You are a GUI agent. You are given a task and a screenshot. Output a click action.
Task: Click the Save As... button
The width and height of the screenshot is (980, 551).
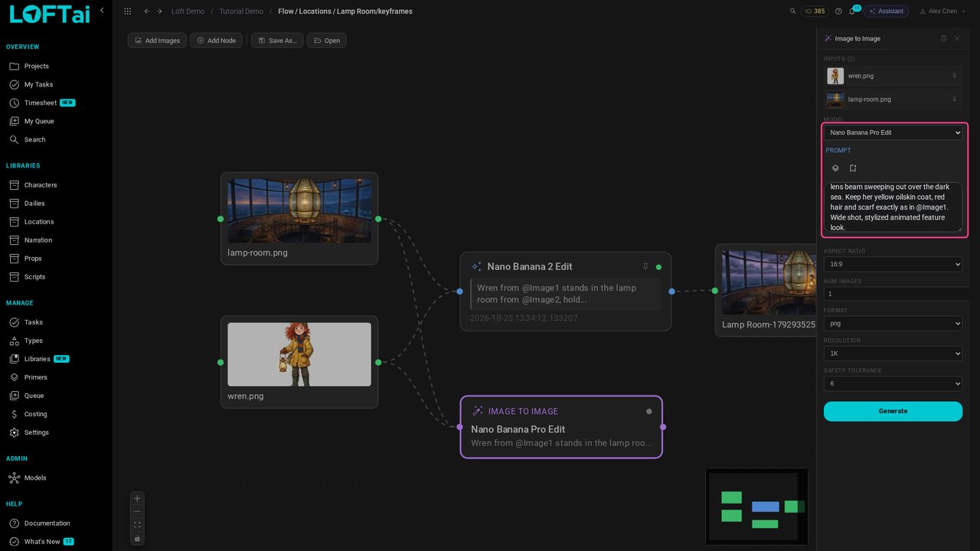tap(277, 41)
